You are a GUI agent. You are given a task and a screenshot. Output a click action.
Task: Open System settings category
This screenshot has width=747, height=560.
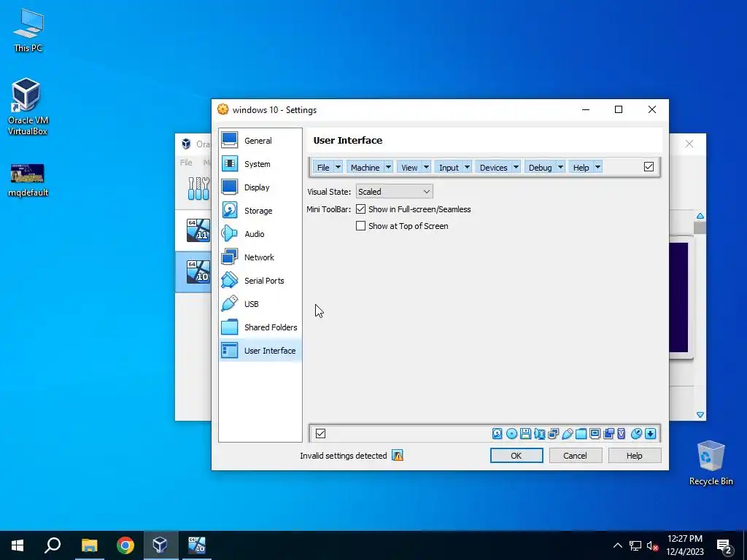tap(260, 164)
